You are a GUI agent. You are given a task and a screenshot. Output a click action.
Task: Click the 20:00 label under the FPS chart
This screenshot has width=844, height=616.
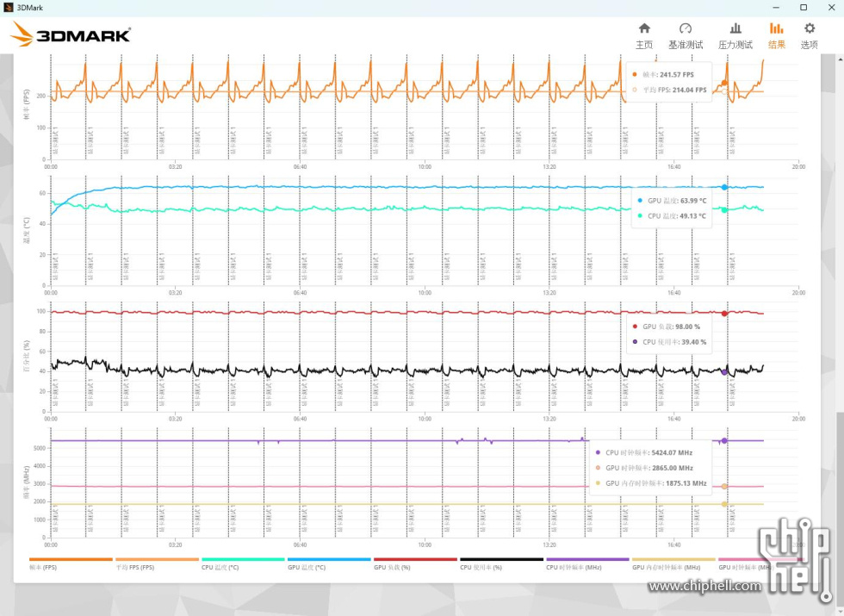(798, 167)
